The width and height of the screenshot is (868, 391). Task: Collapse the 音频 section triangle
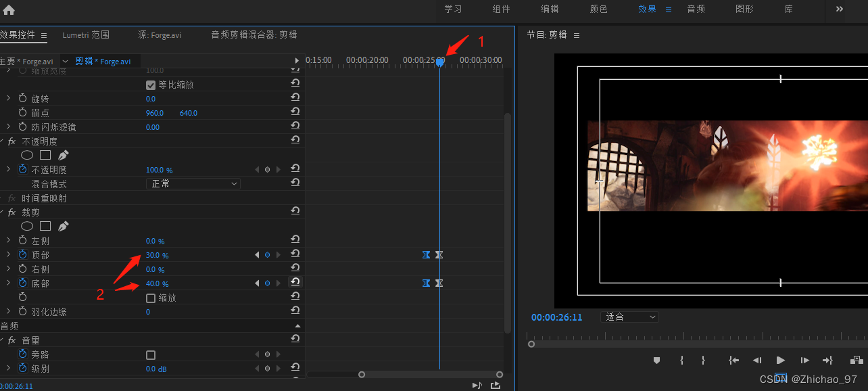pyautogui.click(x=297, y=326)
